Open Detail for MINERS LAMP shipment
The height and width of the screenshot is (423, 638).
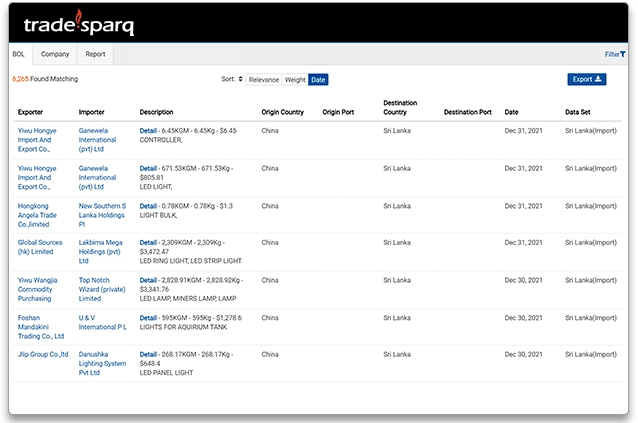(148, 280)
